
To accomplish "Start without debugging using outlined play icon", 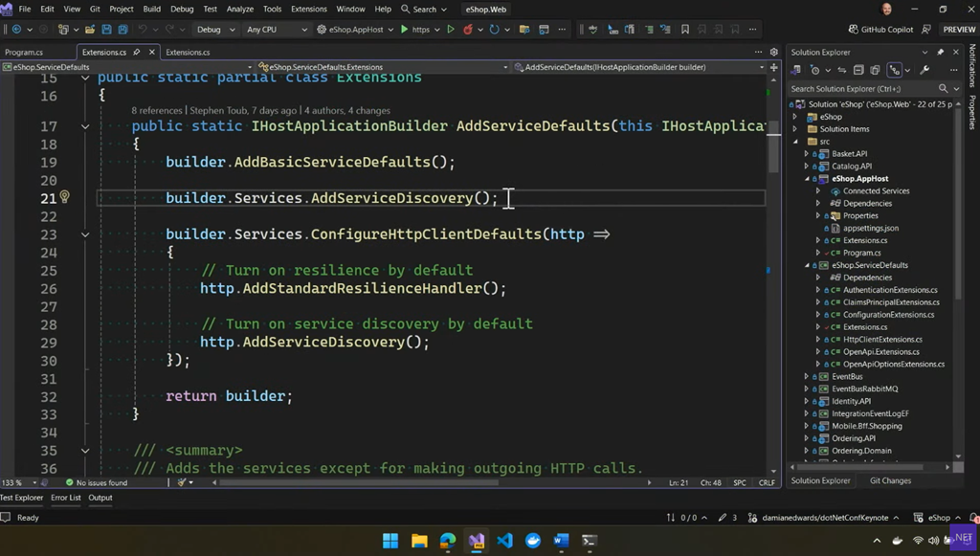I will coord(451,30).
